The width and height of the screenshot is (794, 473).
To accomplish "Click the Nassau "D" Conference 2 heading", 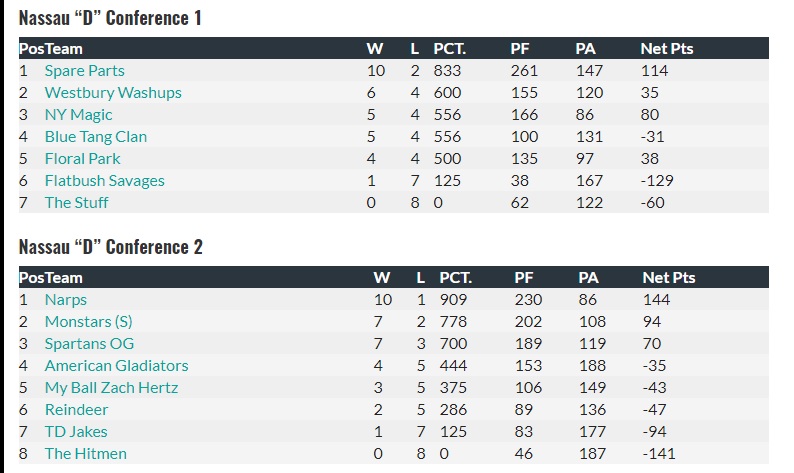I will (110, 247).
